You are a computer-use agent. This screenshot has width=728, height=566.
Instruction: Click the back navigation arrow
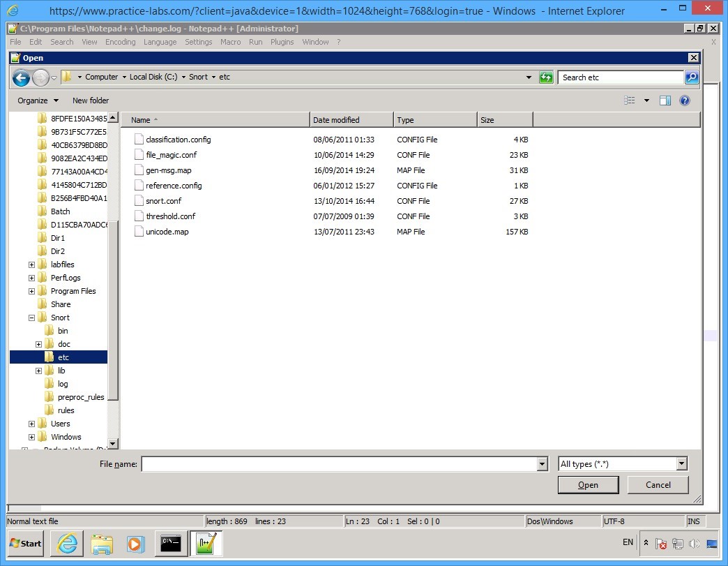[x=21, y=77]
